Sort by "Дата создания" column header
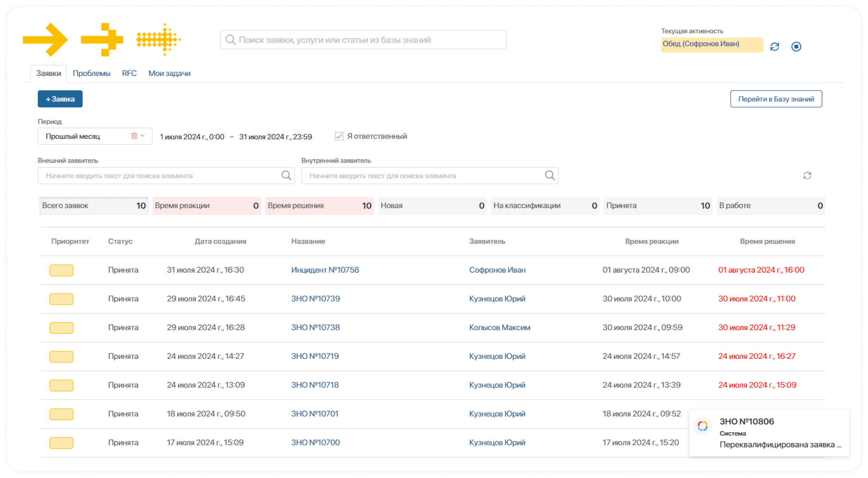The height and width of the screenshot is (478, 868). tap(220, 241)
